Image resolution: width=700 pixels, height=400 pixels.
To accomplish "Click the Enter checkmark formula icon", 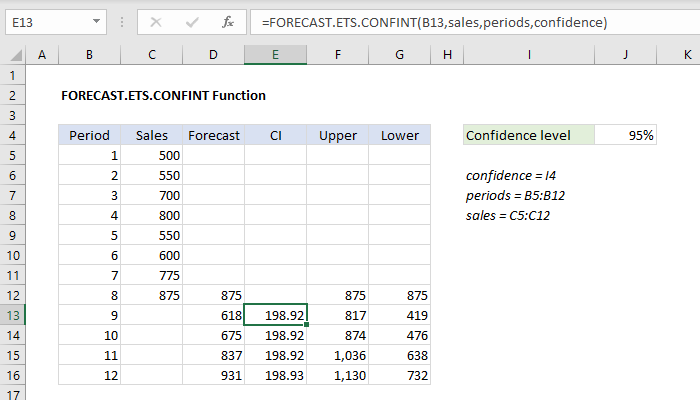I will 192,22.
